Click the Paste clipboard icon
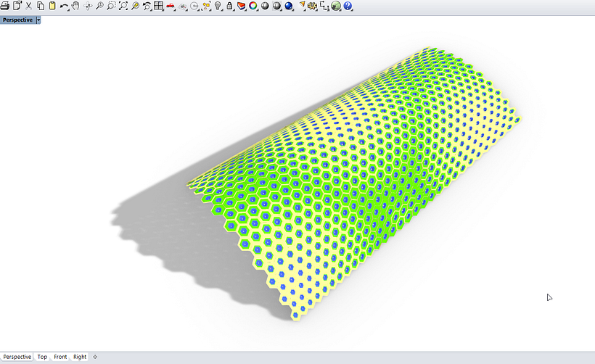Viewport: 595px width, 364px height. (x=52, y=6)
